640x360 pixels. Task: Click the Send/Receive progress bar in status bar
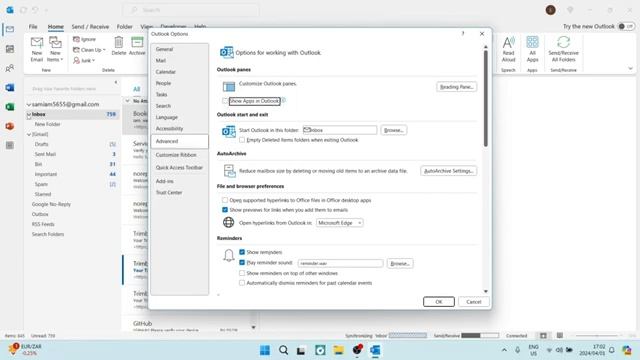480,336
